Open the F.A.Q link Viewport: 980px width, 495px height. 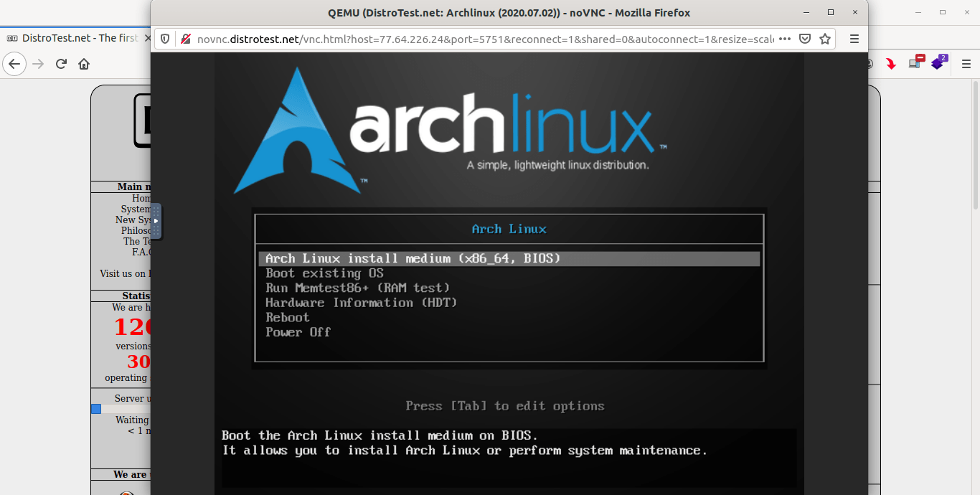[x=141, y=252]
